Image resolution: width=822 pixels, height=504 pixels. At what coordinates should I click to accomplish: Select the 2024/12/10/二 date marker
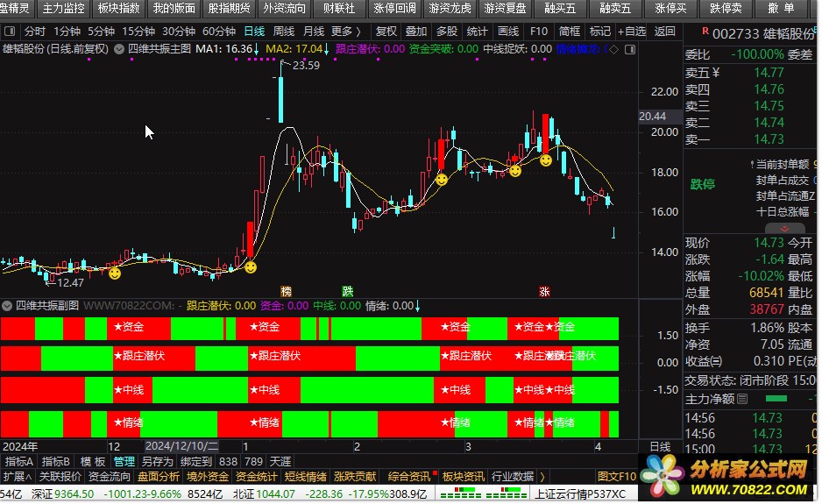coord(181,446)
